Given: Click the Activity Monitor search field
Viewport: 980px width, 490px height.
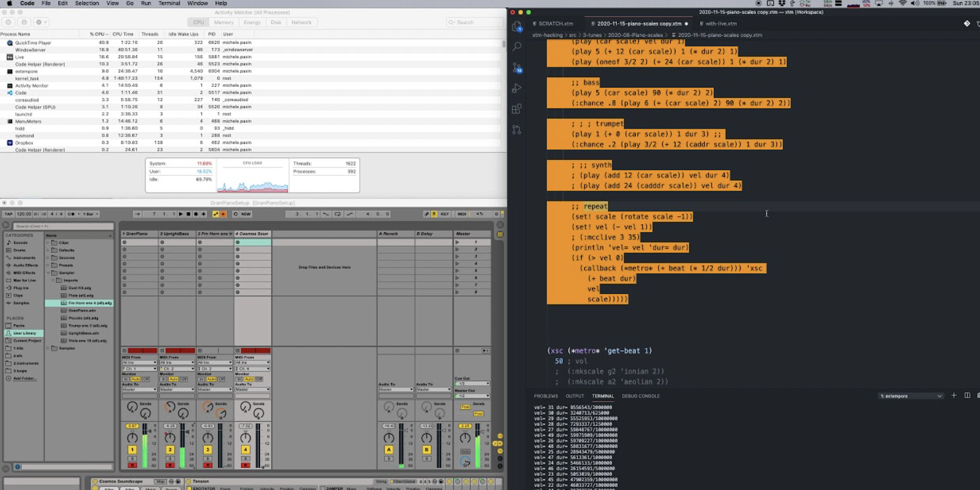Looking at the screenshot, I should coord(474,22).
